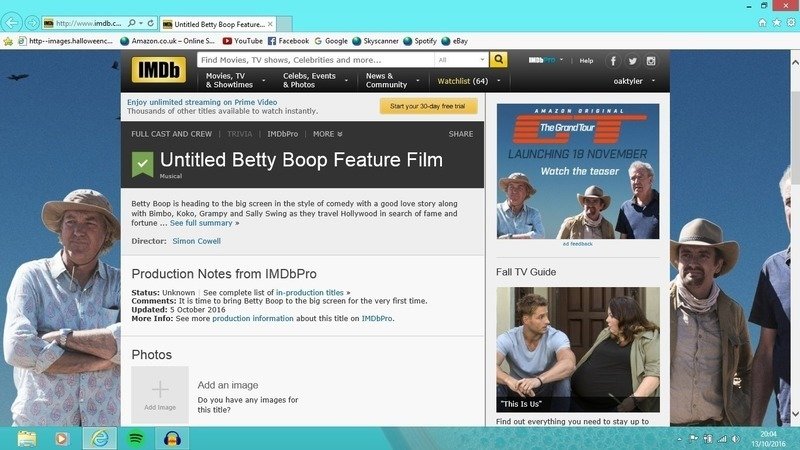Expand the MORE menu under title bar
Image resolution: width=800 pixels, height=450 pixels.
328,134
